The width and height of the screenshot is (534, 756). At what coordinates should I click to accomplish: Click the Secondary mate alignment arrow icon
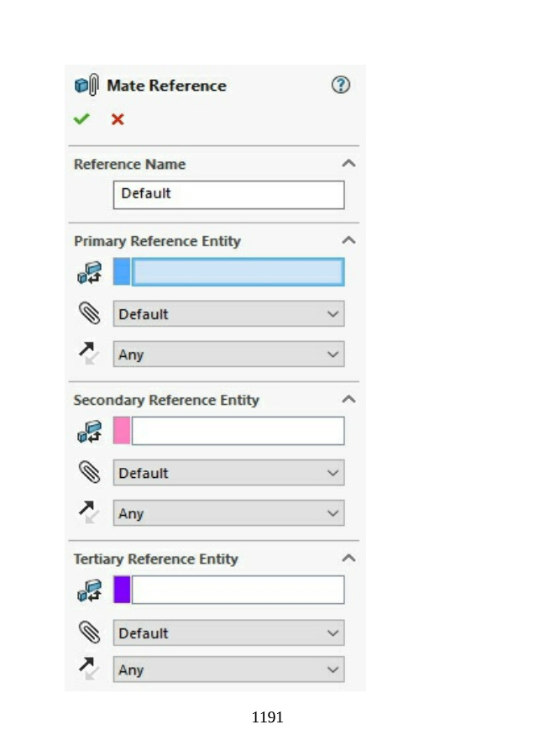click(x=88, y=513)
